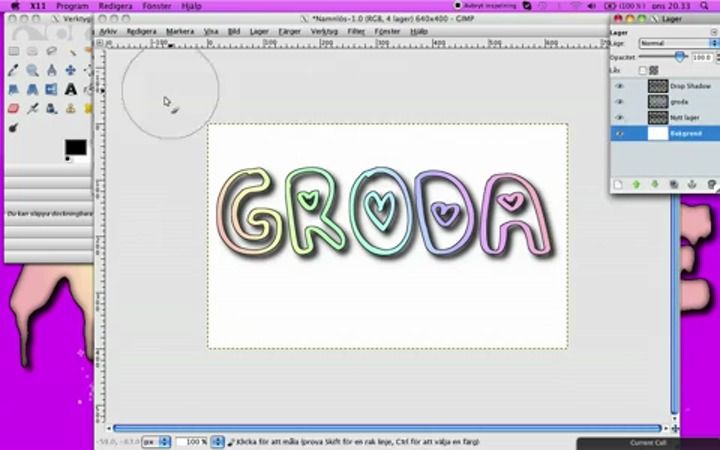Lower the layer with green down arrow
The height and width of the screenshot is (450, 720).
click(655, 185)
